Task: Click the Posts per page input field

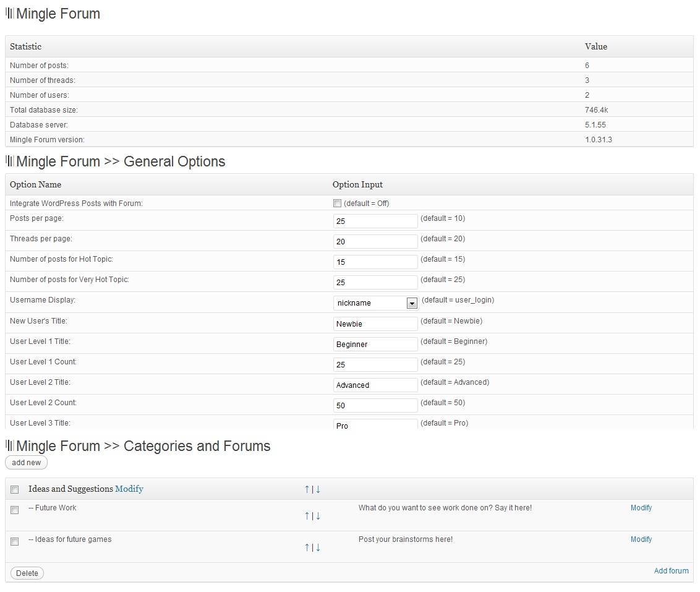Action: pos(375,221)
